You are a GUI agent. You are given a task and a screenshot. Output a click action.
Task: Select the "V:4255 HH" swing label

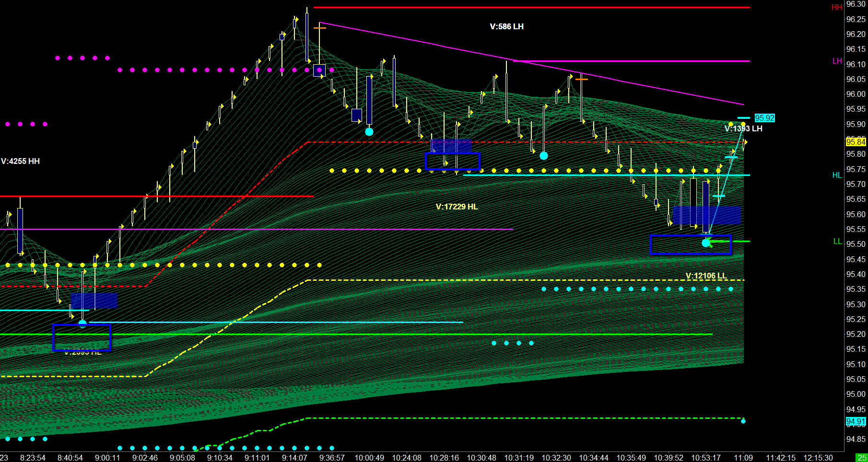pyautogui.click(x=20, y=162)
